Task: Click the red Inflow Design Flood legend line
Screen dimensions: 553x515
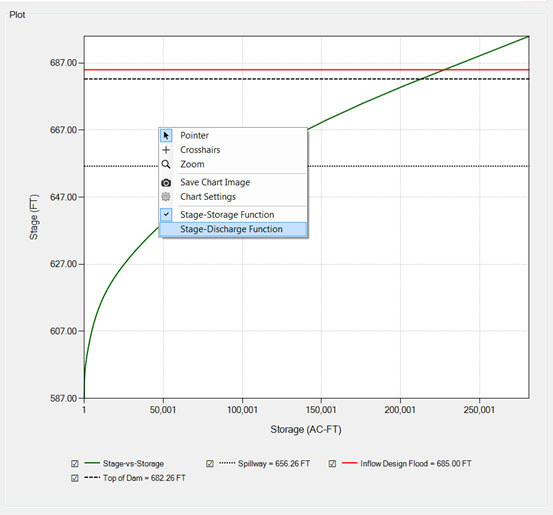Action: pos(350,463)
